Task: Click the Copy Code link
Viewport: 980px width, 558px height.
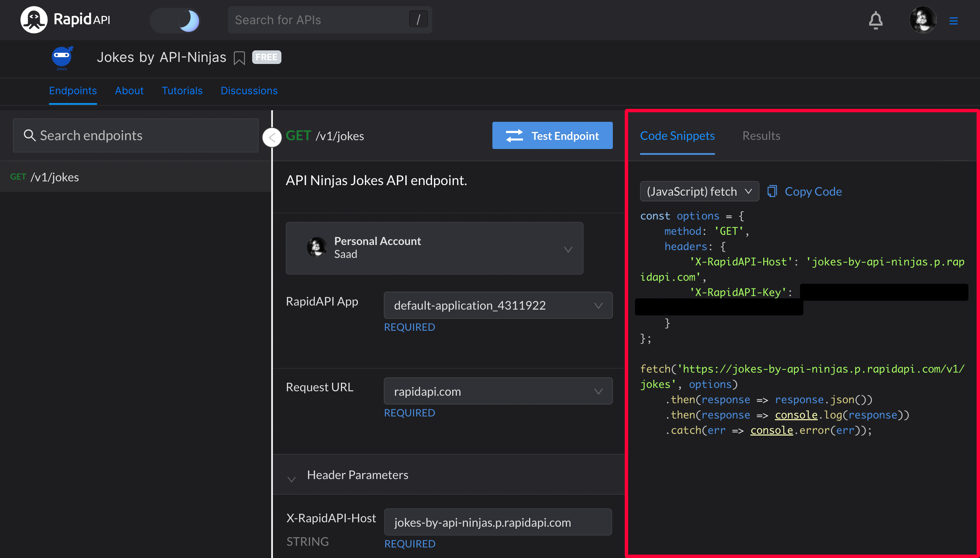Action: [813, 191]
